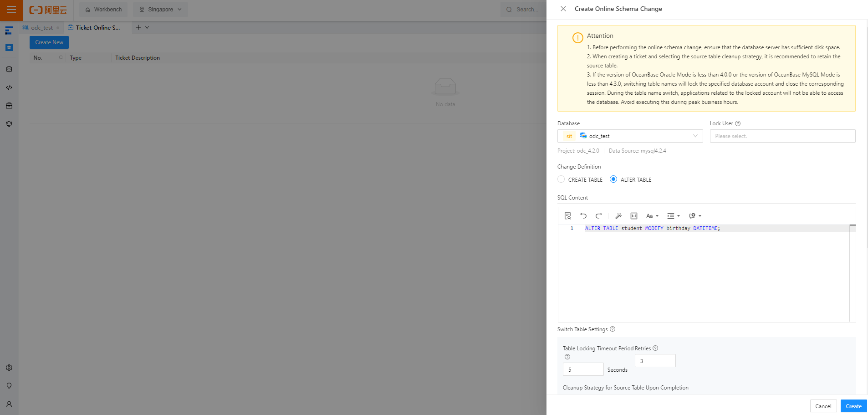Switch to the odc_test SQL tab
This screenshot has height=415, width=868.
tap(41, 28)
